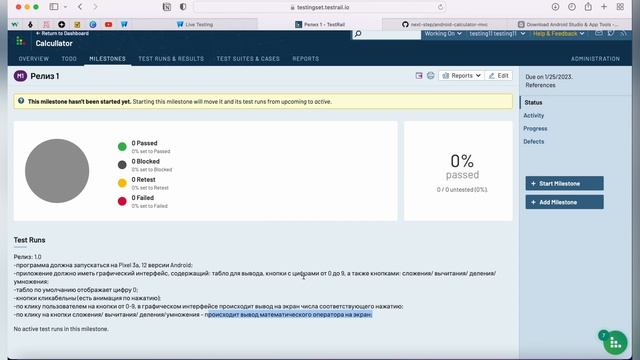Image resolution: width=640 pixels, height=360 pixels.
Task: Go back to previous page
Action: [x=80, y=7]
